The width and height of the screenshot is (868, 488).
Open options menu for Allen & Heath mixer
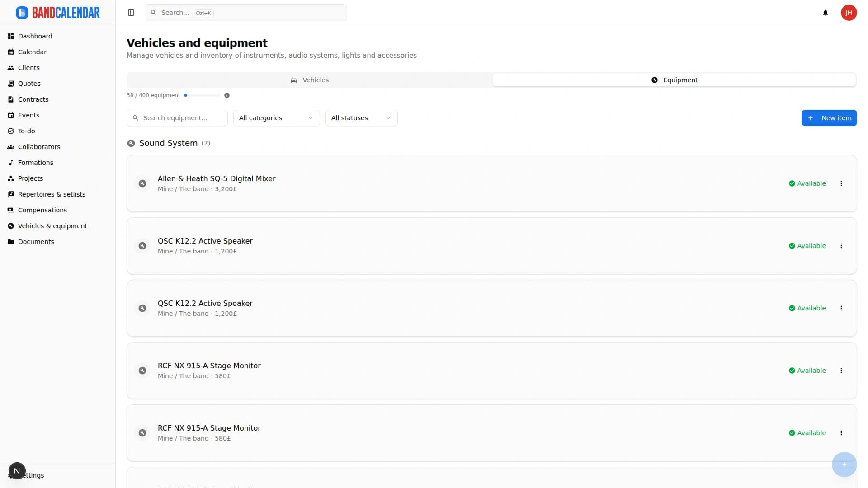[841, 183]
